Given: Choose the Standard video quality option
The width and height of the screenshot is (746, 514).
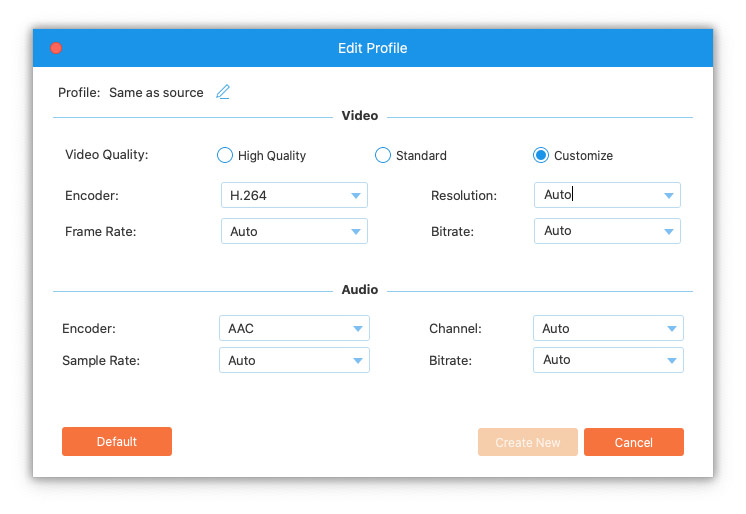Looking at the screenshot, I should tap(383, 155).
